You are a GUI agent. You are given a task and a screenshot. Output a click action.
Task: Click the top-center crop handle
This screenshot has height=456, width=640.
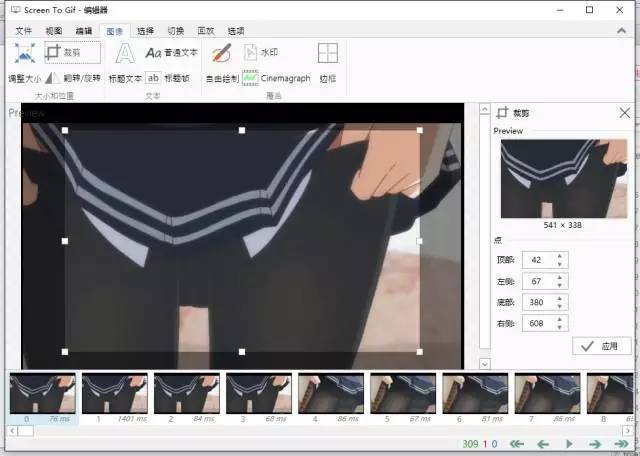[242, 130]
